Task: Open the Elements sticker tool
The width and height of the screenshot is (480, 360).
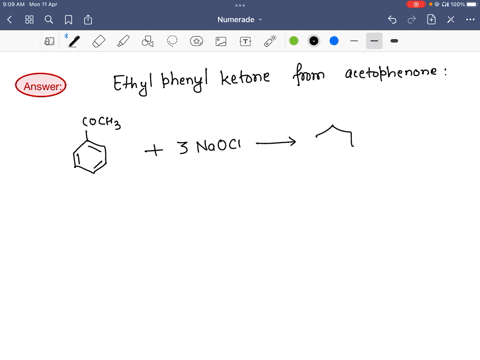Action: point(196,41)
